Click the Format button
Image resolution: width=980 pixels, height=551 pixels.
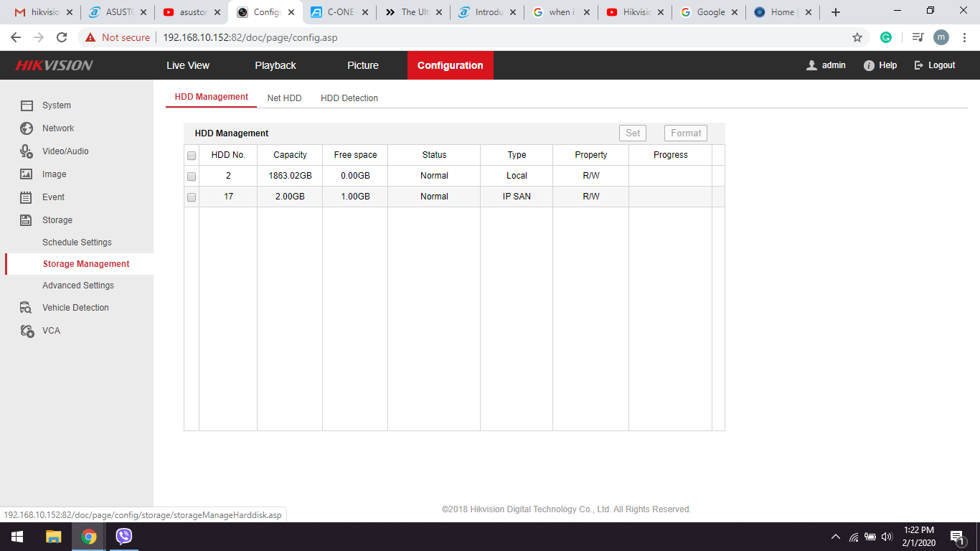click(x=685, y=133)
